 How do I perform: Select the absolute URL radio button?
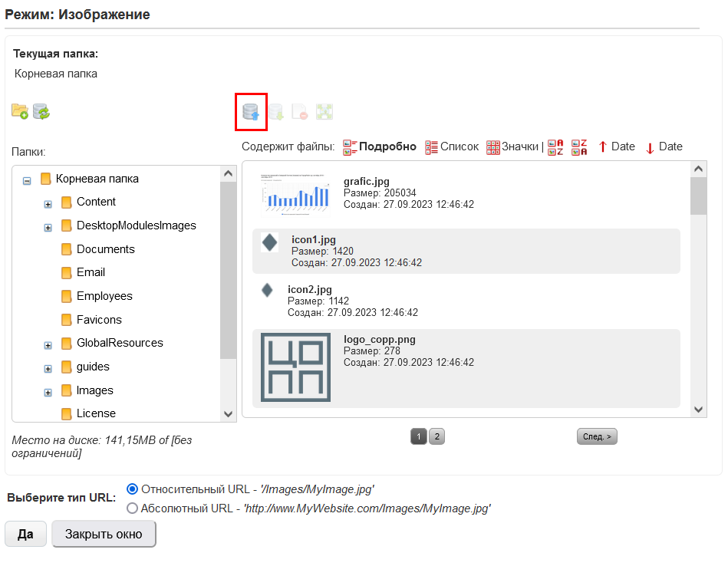click(132, 508)
